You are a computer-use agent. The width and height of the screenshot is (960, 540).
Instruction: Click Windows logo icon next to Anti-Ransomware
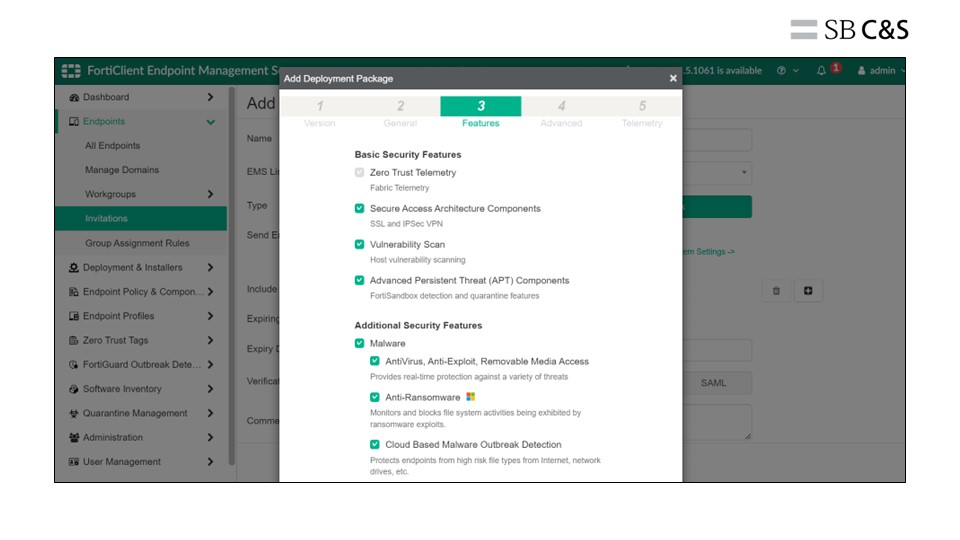(470, 397)
